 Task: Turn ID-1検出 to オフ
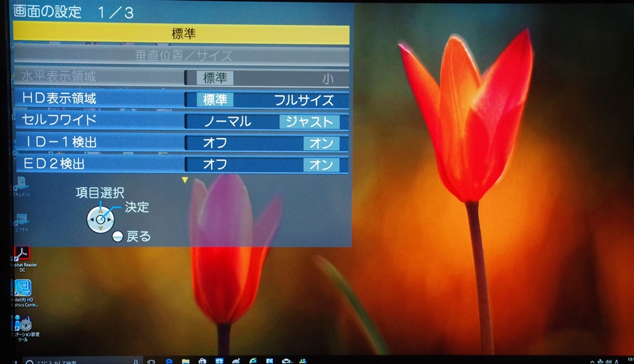click(215, 143)
